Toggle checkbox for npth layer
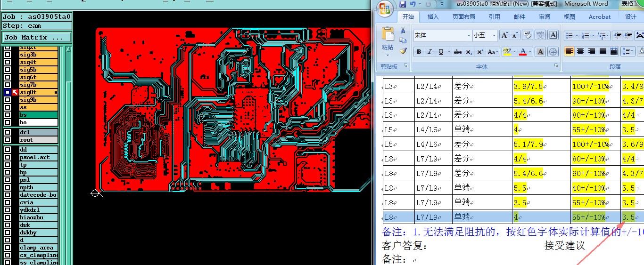Image resolution: width=644 pixels, height=265 pixels. 8,187
